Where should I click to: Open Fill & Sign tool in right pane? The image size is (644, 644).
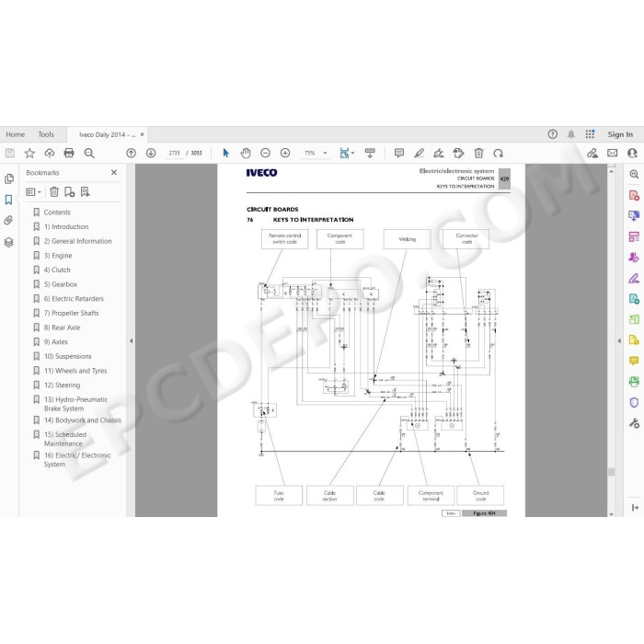(634, 279)
